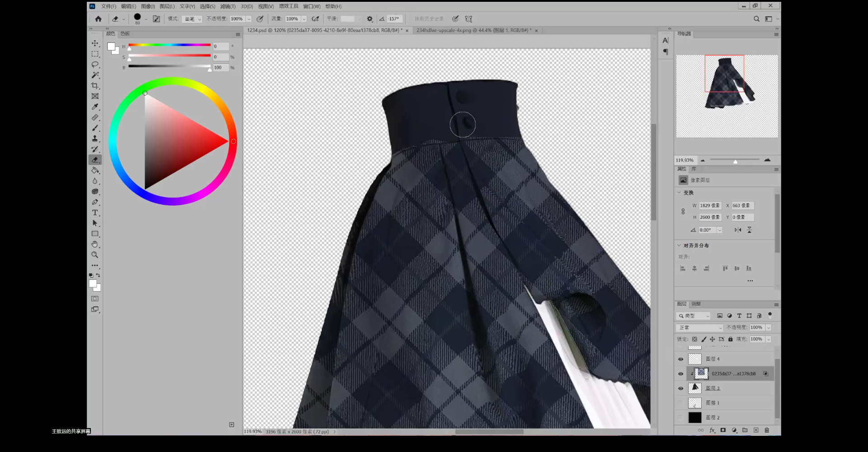Toggle symmetry paint butterfly icon
Image resolution: width=868 pixels, height=452 pixels.
pos(468,19)
